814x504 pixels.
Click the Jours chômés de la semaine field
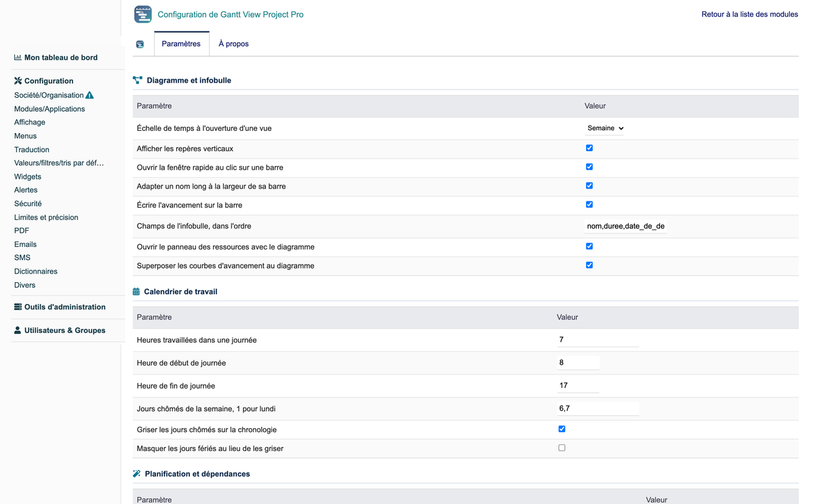[598, 408]
